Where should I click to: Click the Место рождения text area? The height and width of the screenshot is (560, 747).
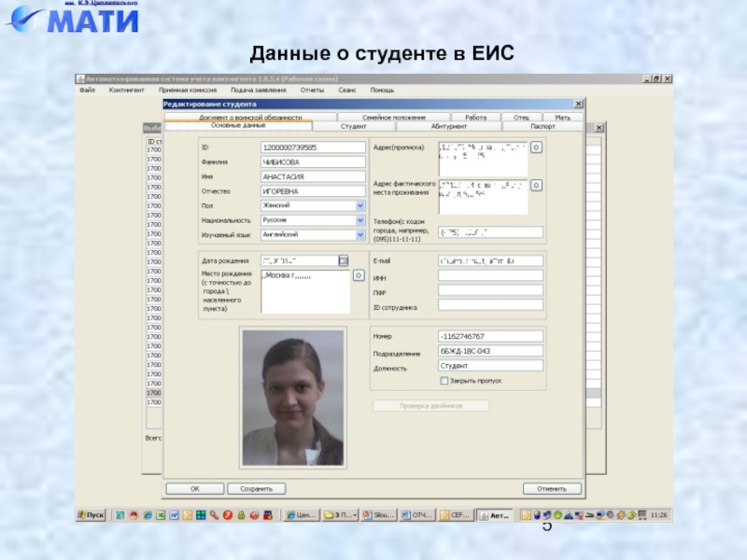(305, 291)
